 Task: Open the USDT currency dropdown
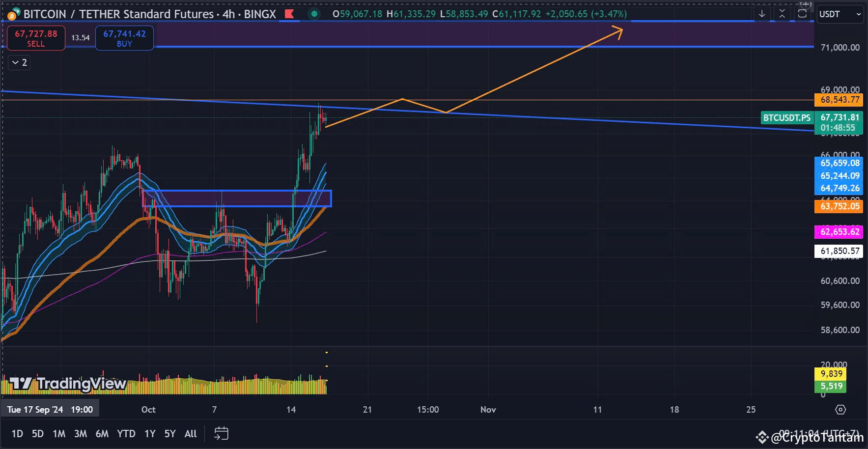(840, 14)
